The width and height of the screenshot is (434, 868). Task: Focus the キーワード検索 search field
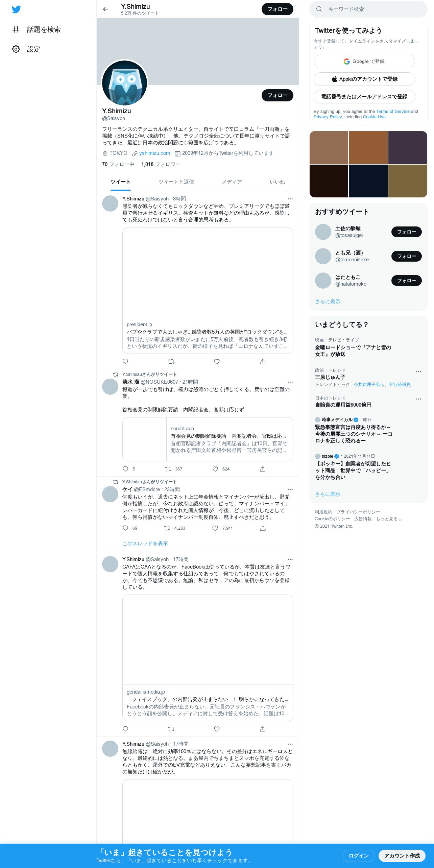click(368, 9)
